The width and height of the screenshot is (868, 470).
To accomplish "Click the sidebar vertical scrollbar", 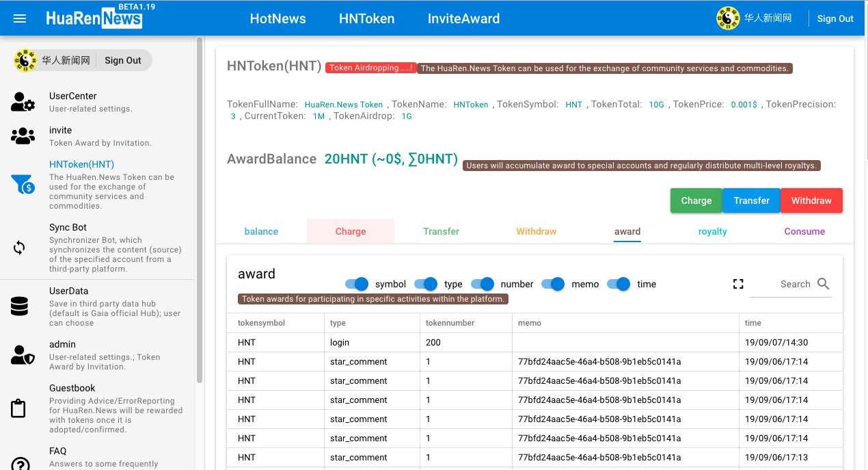I will coord(200,209).
